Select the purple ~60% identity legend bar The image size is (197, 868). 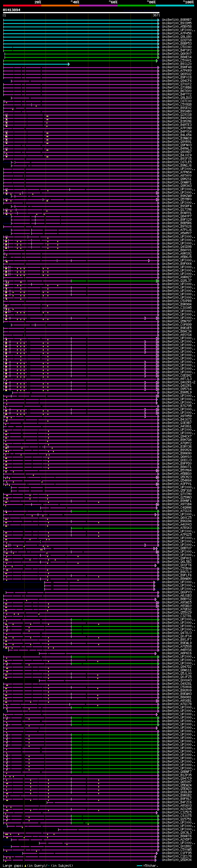(99, 6)
